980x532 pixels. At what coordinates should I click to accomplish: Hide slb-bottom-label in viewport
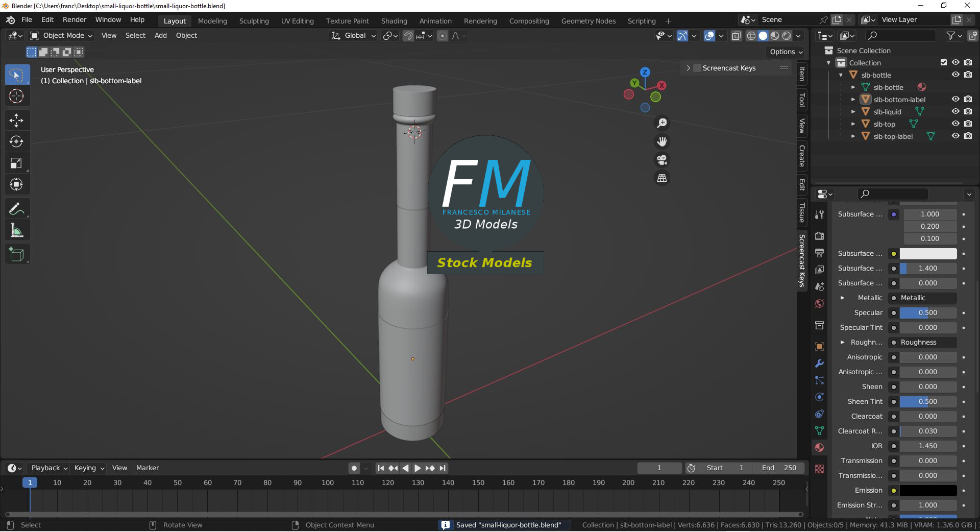[955, 100]
